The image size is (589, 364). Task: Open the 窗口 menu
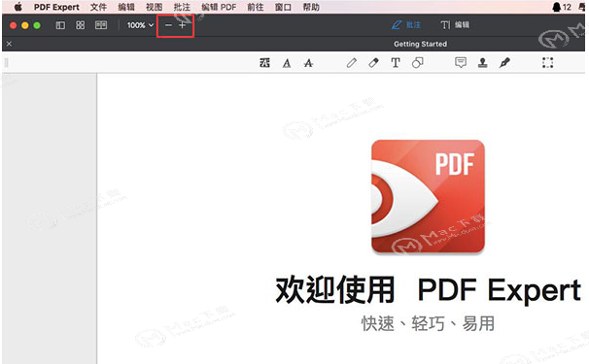(x=283, y=7)
